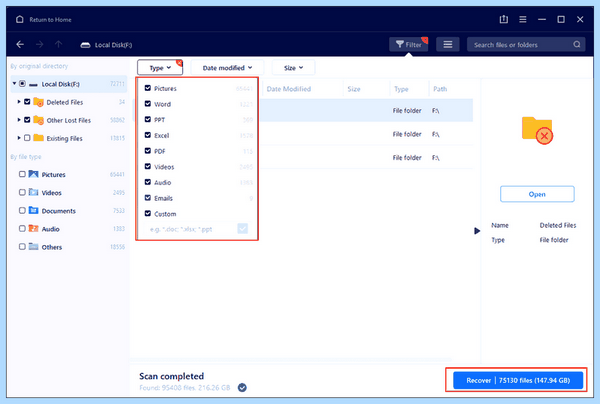Click the custom extension input field
This screenshot has height=404, width=600.
click(x=191, y=229)
